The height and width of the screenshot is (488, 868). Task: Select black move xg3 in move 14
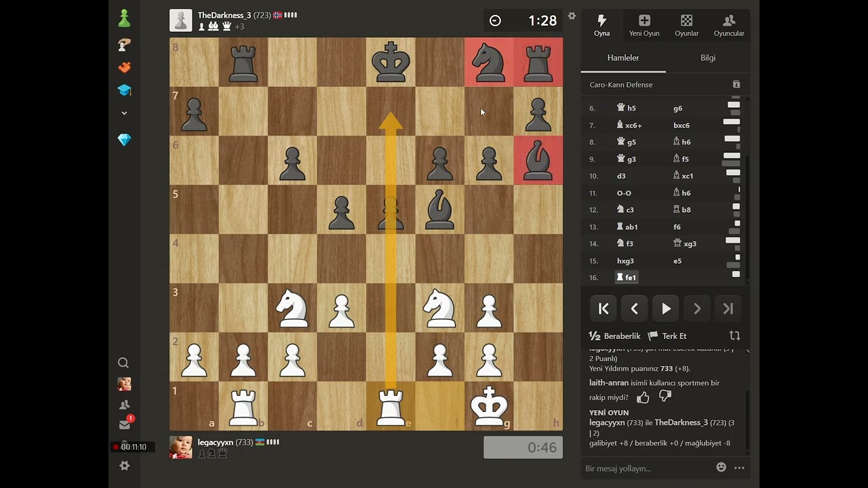(685, 243)
